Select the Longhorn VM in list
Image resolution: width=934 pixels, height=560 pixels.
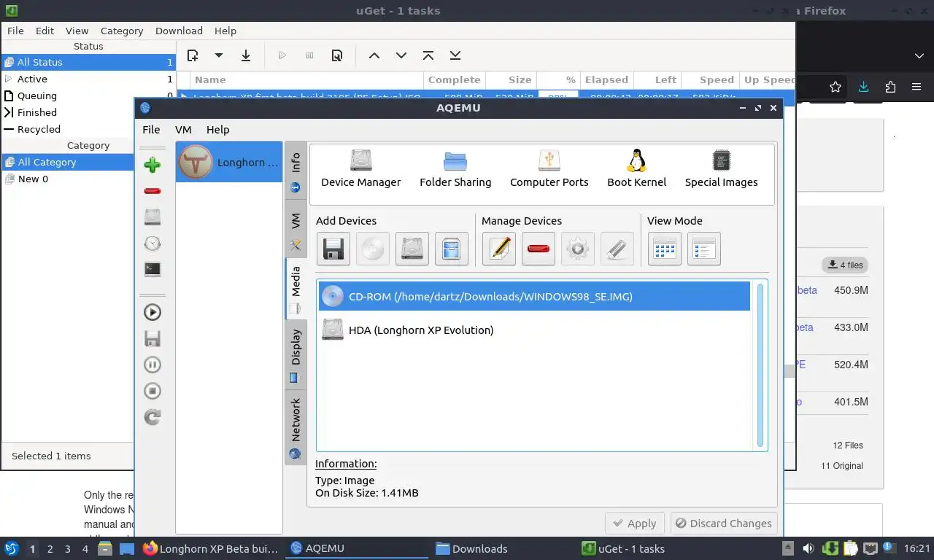coord(229,162)
